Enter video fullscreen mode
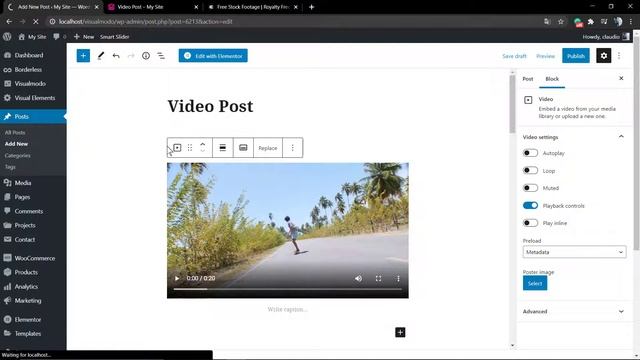This screenshot has width=640, height=360. tap(378, 278)
